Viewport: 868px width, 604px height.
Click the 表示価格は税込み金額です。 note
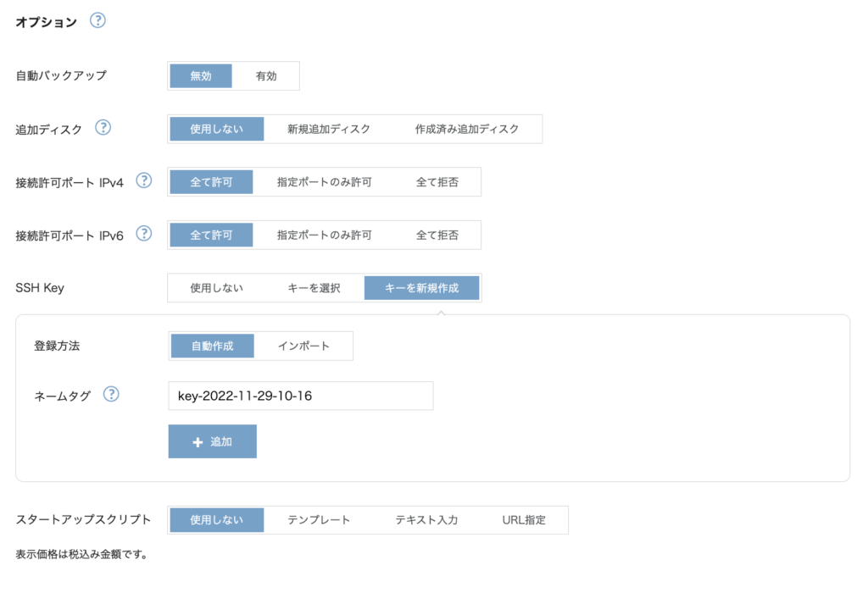pos(82,554)
